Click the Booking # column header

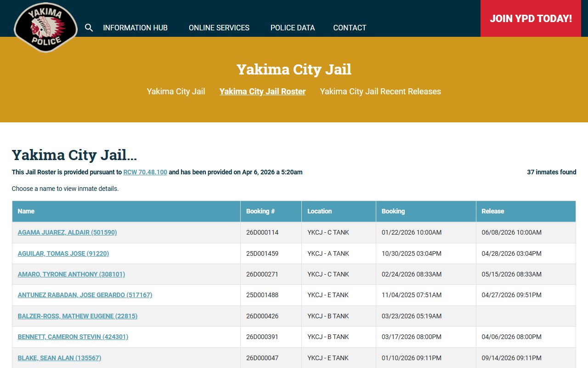pyautogui.click(x=271, y=211)
